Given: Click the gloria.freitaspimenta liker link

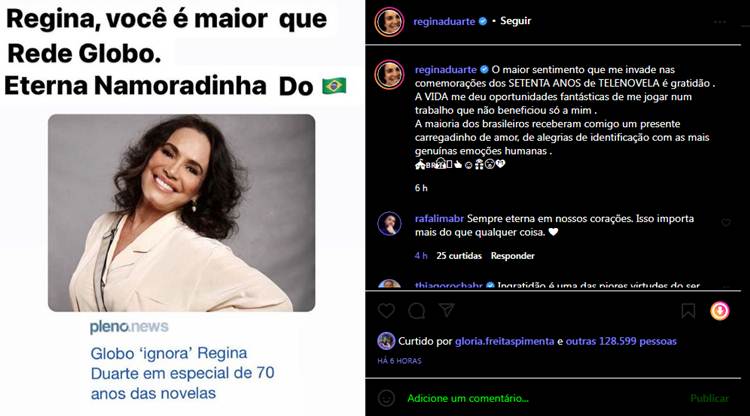Looking at the screenshot, I should click(504, 341).
